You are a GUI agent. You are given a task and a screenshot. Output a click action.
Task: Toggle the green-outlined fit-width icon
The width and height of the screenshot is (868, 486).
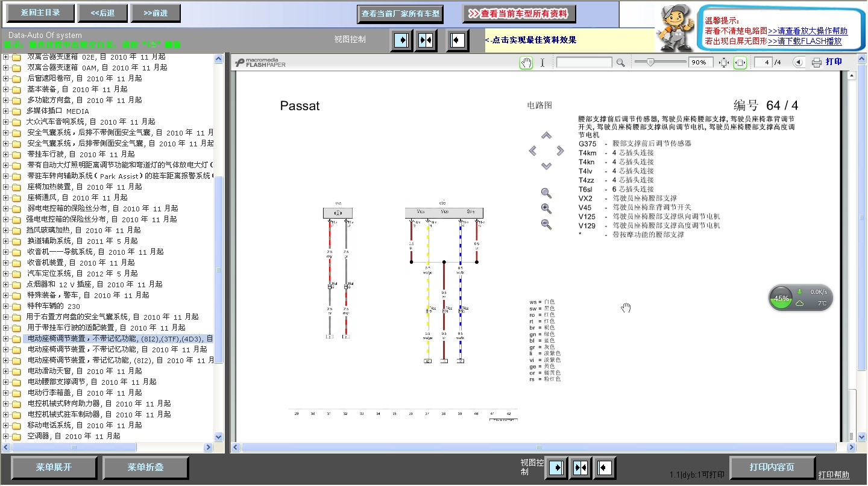pos(740,62)
